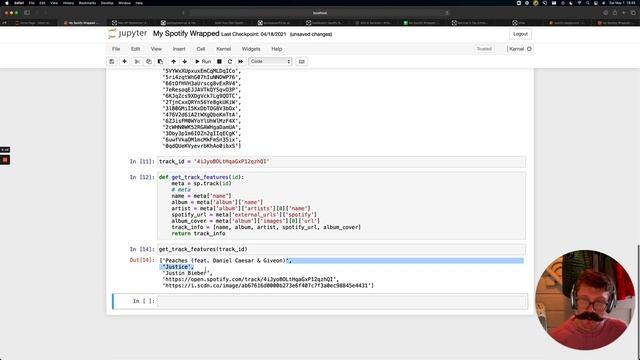
Task: Open the Safari Bookmarks menu
Action: coord(87,3)
